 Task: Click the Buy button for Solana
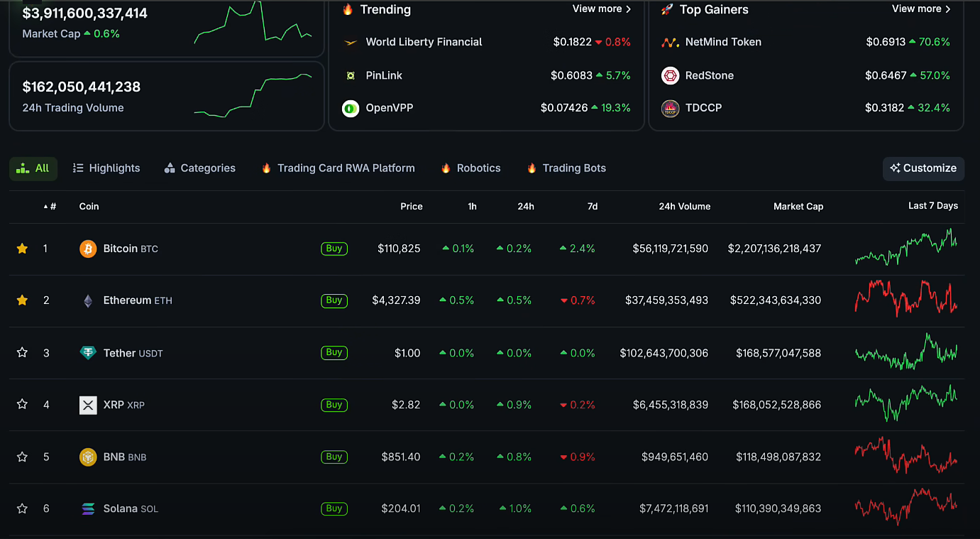pos(334,508)
